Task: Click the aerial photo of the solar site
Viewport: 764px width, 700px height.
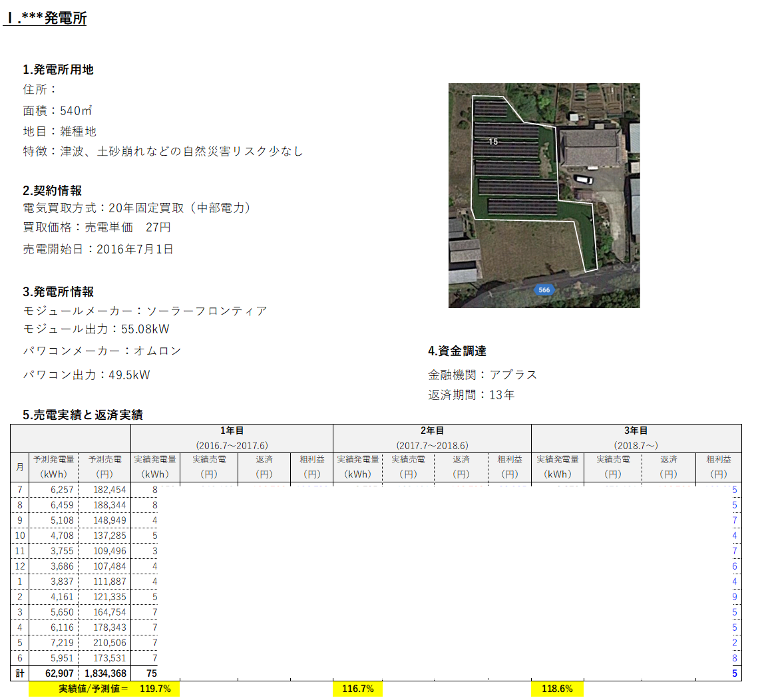Action: tap(544, 196)
